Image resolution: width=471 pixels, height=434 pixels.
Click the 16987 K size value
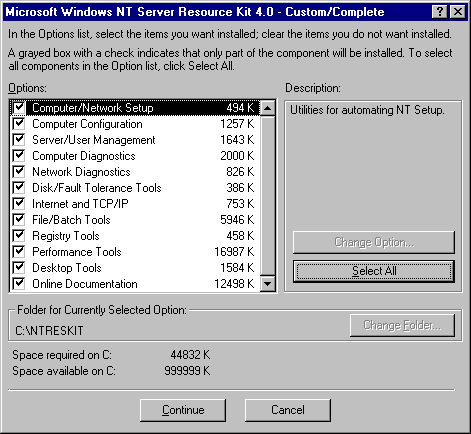pos(234,252)
